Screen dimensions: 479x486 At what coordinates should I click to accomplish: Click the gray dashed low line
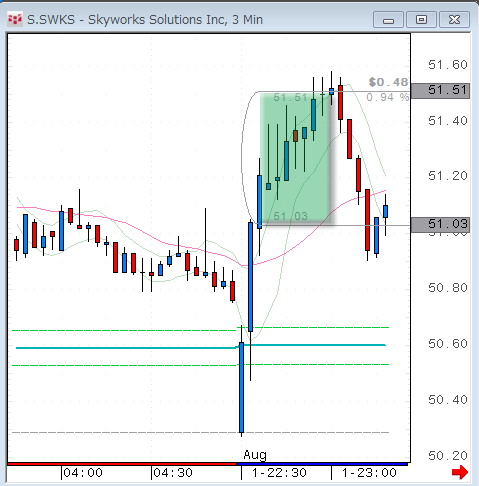[201, 432]
